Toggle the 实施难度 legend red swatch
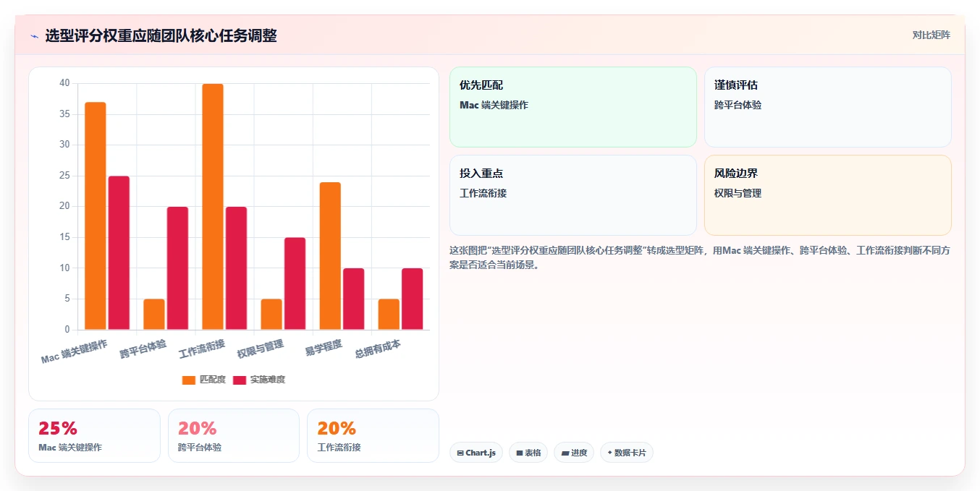 coord(240,380)
